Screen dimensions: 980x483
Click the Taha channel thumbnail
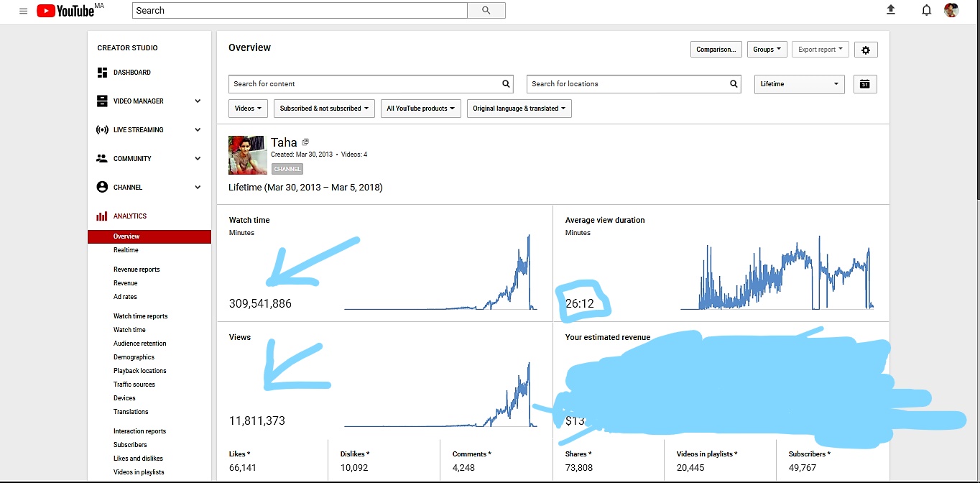click(x=247, y=155)
